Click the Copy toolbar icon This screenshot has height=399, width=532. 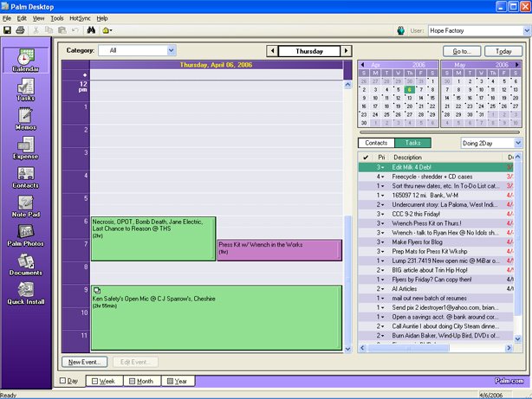coord(49,30)
